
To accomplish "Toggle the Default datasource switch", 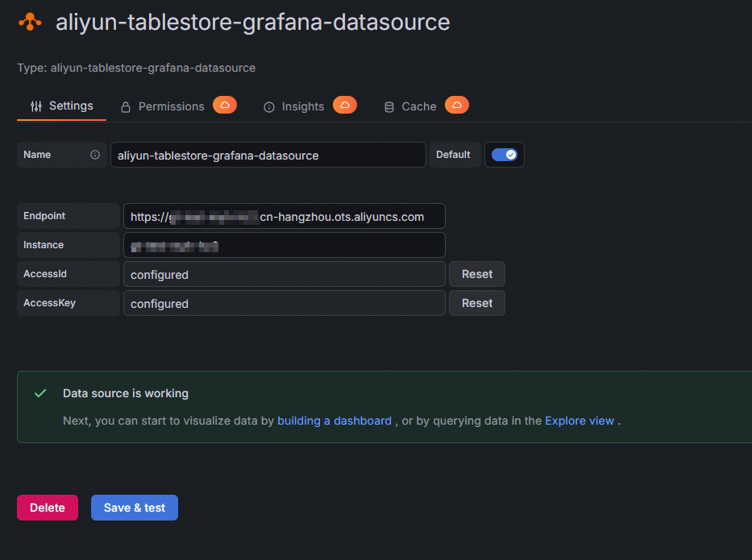I will [x=505, y=155].
